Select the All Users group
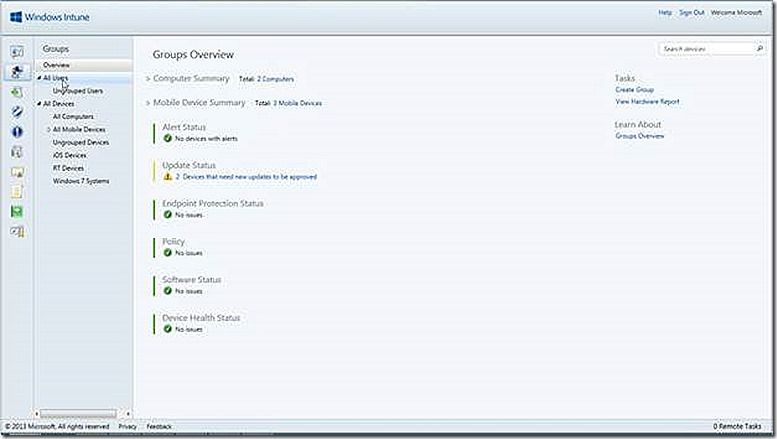The image size is (777, 439). pyautogui.click(x=56, y=78)
